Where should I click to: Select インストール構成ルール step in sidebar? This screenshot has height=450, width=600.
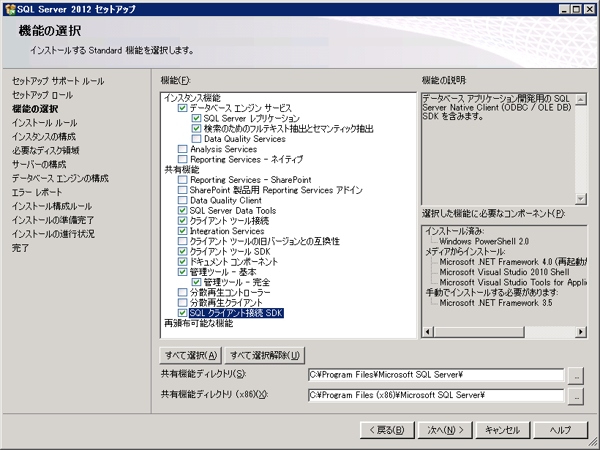click(x=52, y=206)
